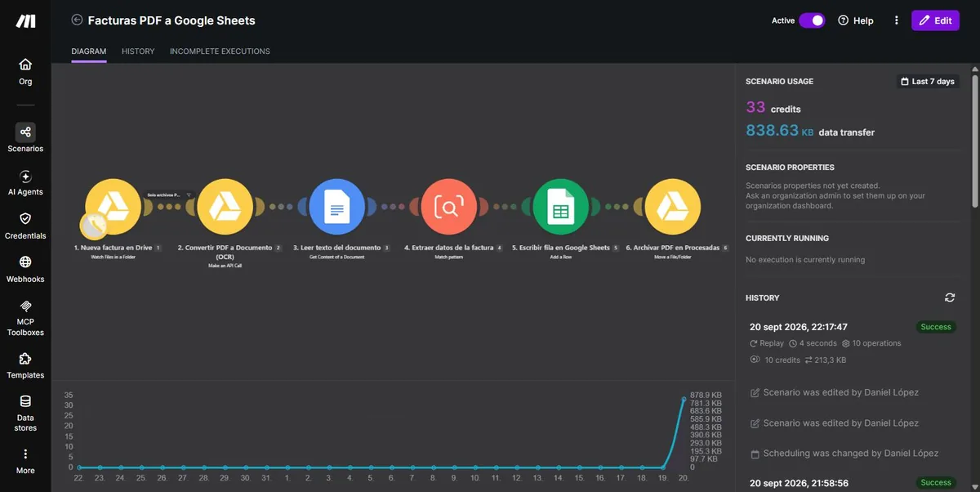Refresh the History list
Image resolution: width=980 pixels, height=492 pixels.
coord(949,297)
